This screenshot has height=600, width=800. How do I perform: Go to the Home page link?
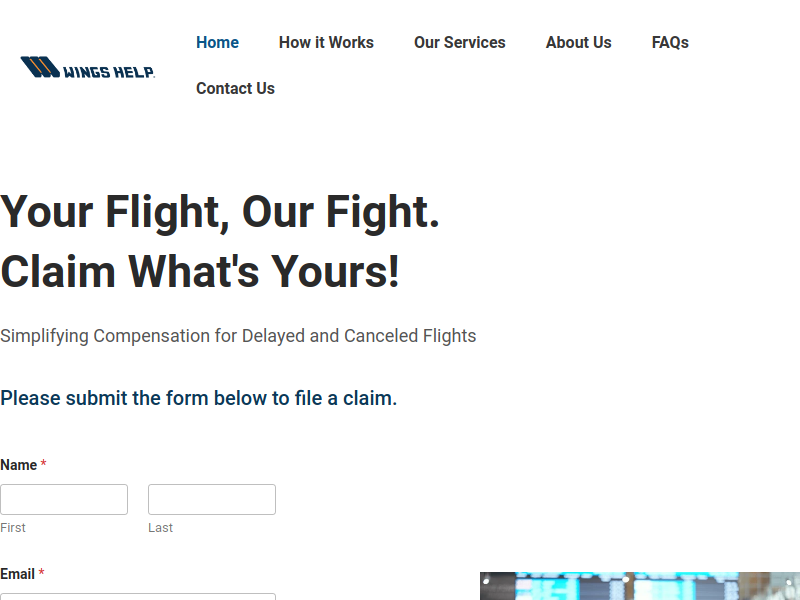(x=217, y=42)
